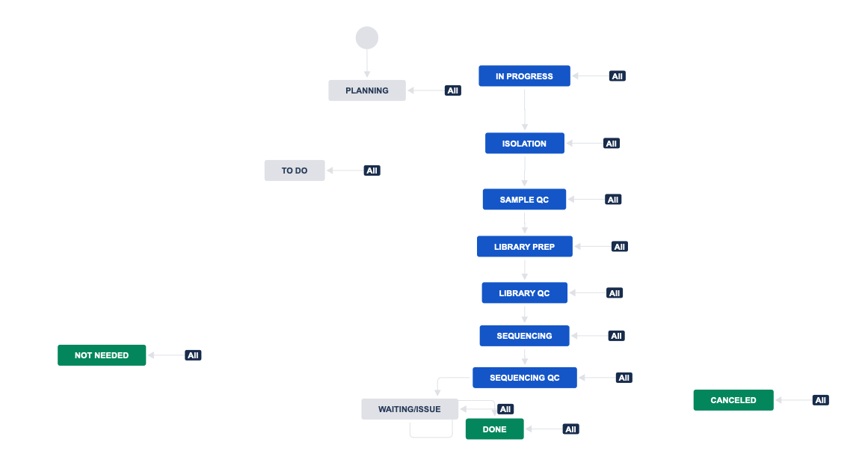Select the LIBRARY QC status
Screen dimensions: 868x460
[524, 292]
